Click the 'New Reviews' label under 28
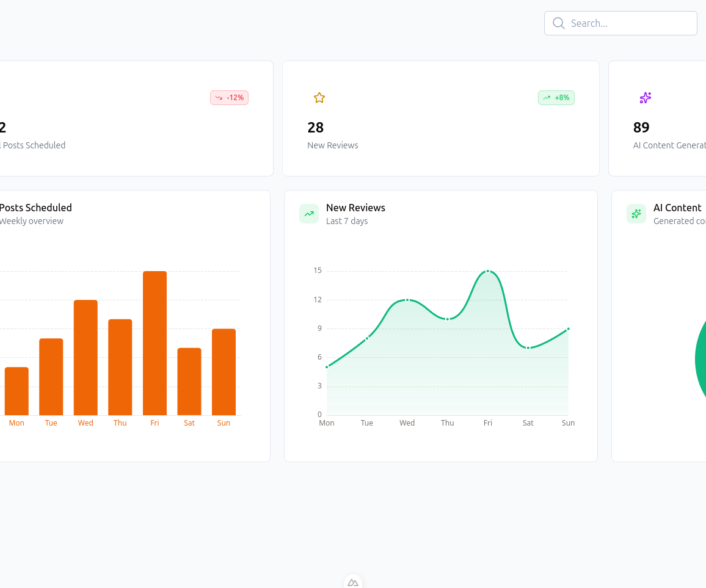 tap(333, 145)
